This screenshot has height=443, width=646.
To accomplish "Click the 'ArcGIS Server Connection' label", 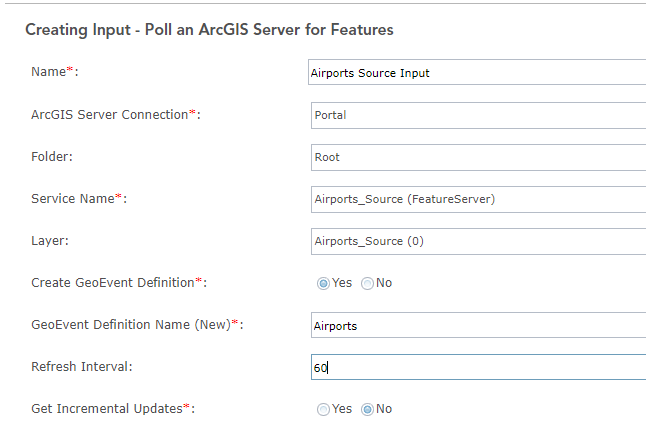I will [109, 115].
